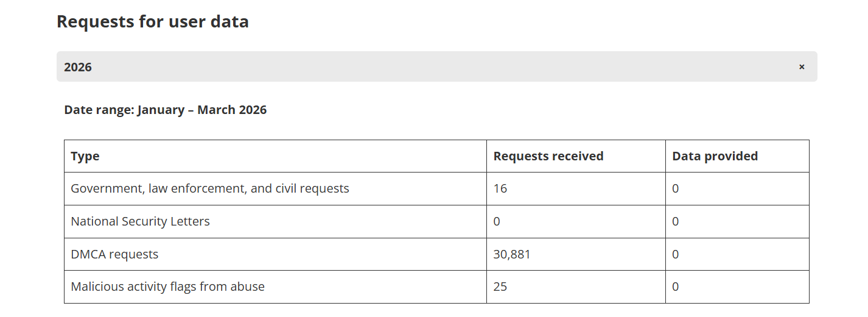Click the 25 malicious activity flags count
Screen dimensions: 868x317
pos(500,287)
